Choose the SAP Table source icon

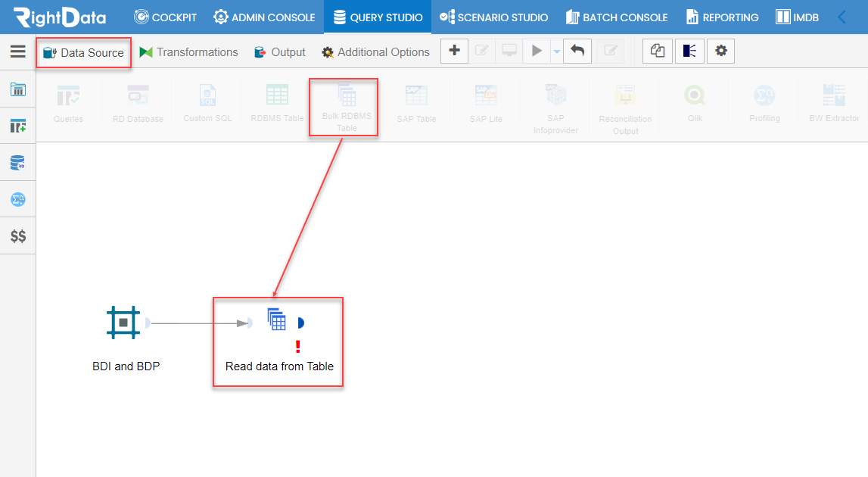point(416,104)
